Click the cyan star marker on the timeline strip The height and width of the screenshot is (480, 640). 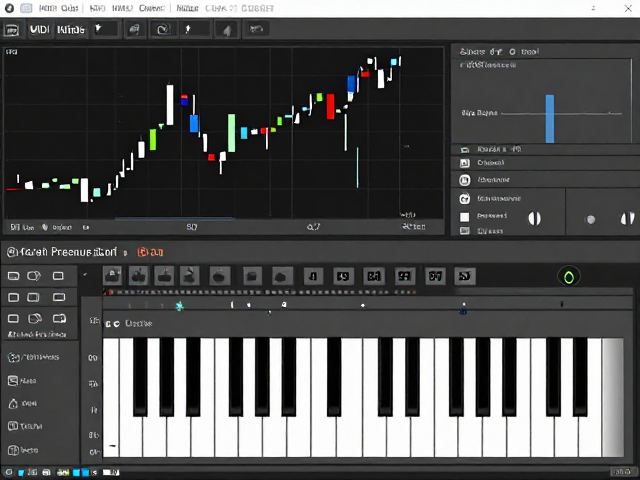pyautogui.click(x=180, y=306)
